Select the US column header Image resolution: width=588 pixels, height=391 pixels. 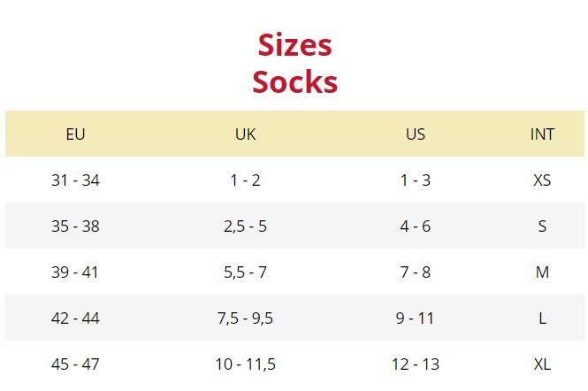[x=415, y=134]
